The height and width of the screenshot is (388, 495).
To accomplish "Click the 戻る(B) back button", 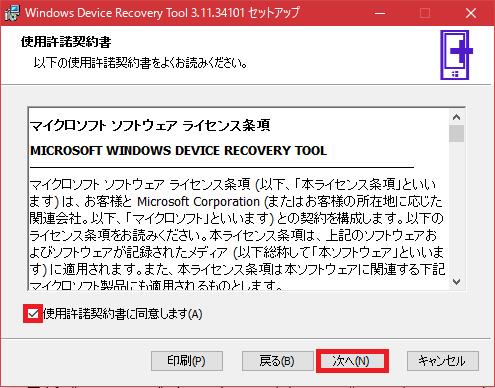I will (x=277, y=361).
